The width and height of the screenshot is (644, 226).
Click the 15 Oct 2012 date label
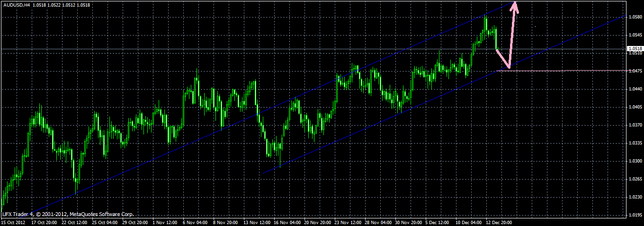(x=13, y=222)
